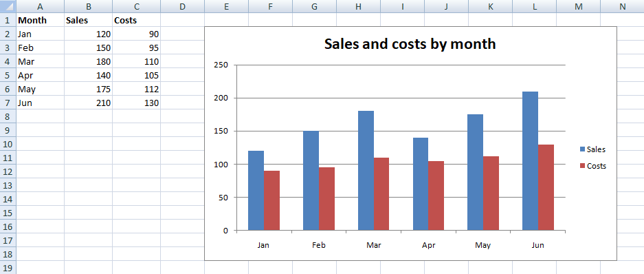Select the red Costs bar for Jan

[x=272, y=200]
